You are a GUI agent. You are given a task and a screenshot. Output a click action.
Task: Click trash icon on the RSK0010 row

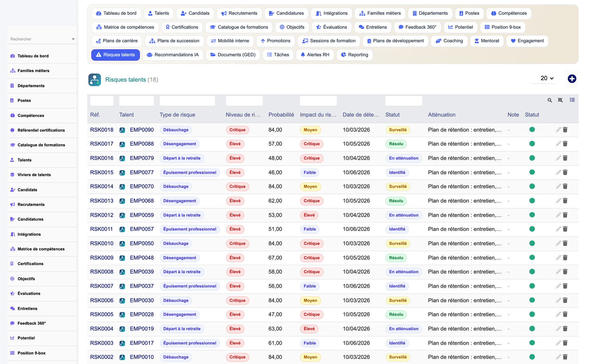click(565, 243)
